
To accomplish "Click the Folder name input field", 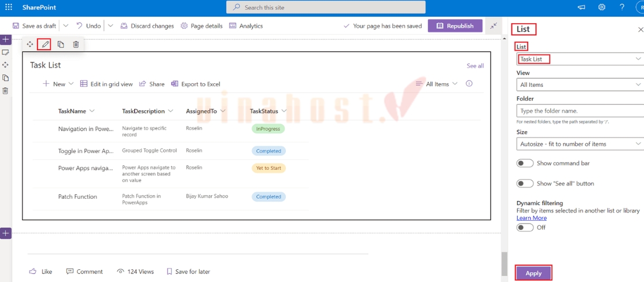I will point(580,111).
